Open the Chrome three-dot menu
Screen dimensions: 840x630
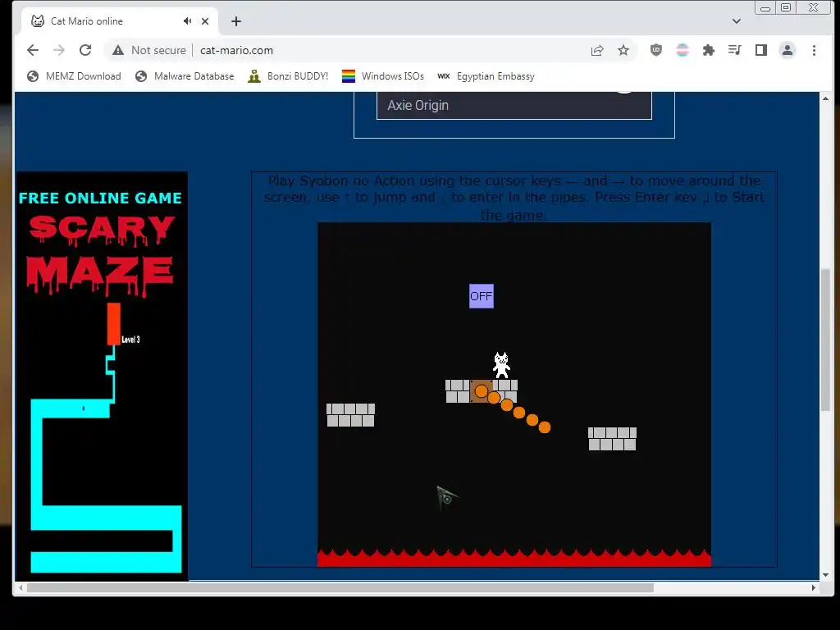click(x=814, y=50)
